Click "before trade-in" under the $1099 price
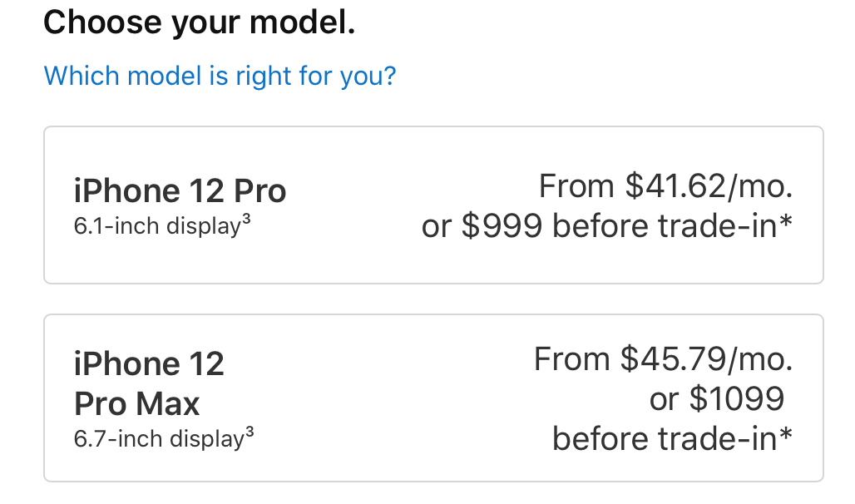 [662, 438]
